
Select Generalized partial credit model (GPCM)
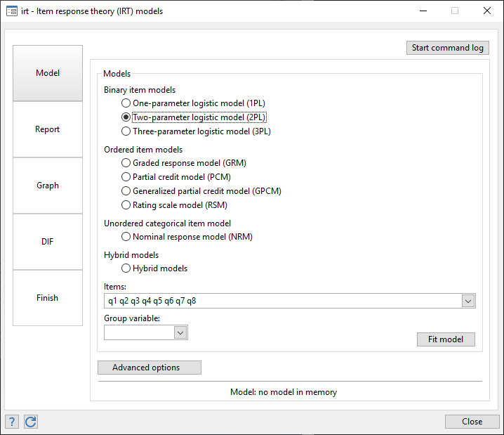coord(126,191)
